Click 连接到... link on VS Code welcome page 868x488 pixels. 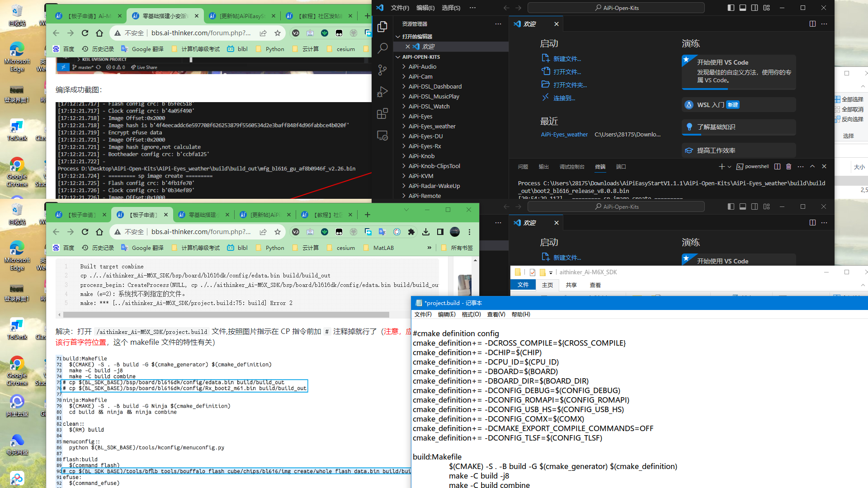tap(564, 98)
